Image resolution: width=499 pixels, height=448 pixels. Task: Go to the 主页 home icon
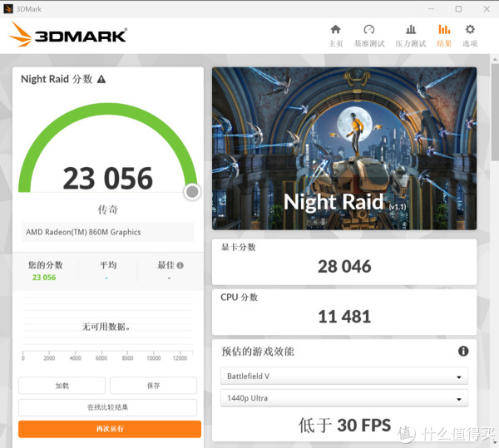point(335,30)
